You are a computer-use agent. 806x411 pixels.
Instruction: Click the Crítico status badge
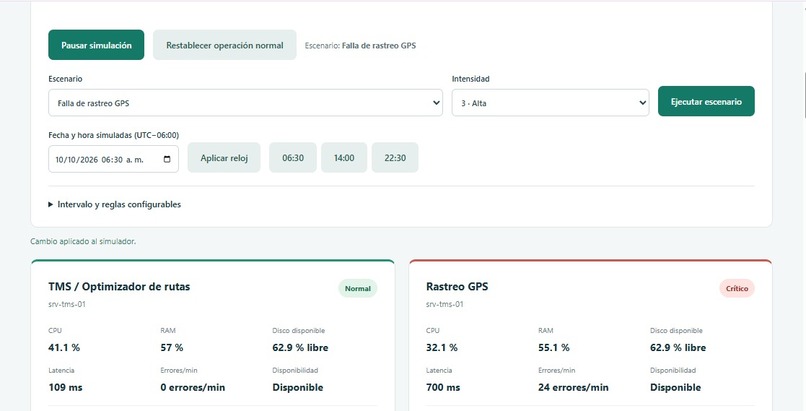coord(737,289)
